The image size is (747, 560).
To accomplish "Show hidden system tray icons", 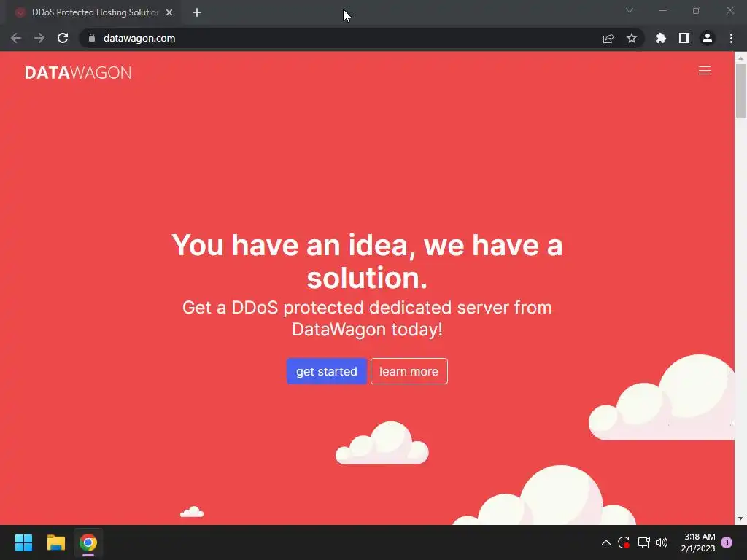I will pos(606,542).
